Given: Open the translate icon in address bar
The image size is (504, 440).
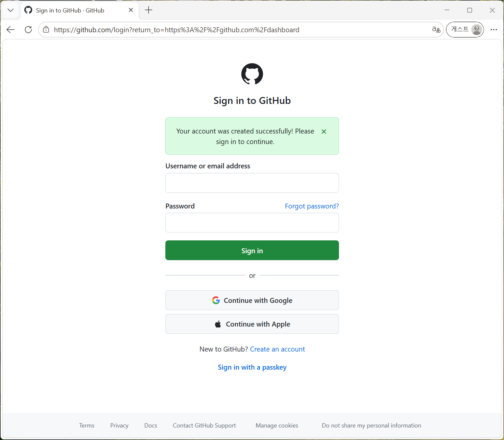Looking at the screenshot, I should 436,30.
